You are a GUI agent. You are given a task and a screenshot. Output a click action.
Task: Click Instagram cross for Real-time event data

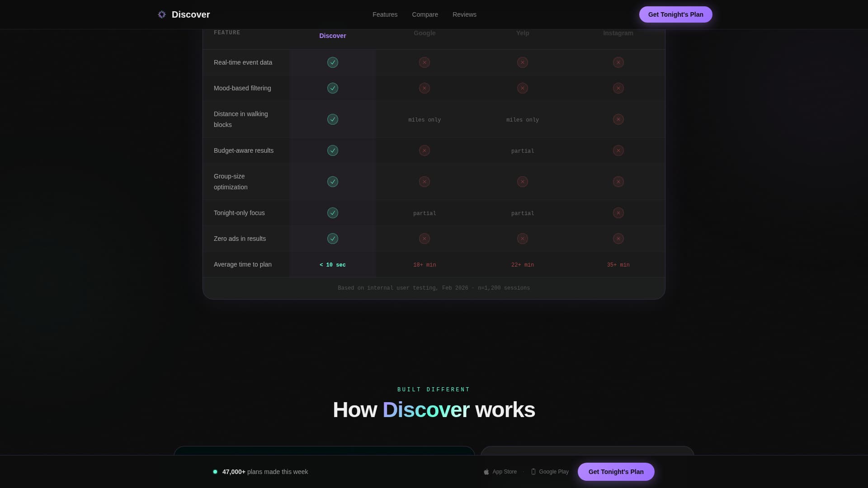click(618, 62)
